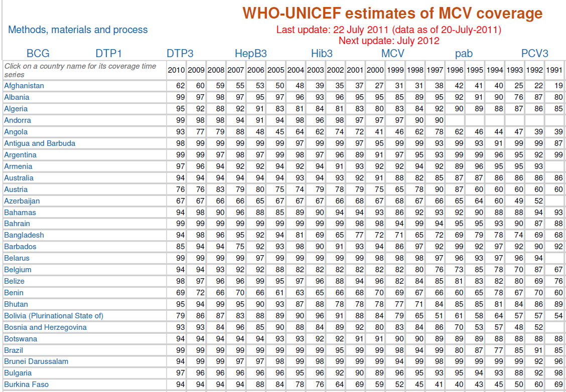
Task: Open the PCV3 coverage tab
Action: click(534, 53)
